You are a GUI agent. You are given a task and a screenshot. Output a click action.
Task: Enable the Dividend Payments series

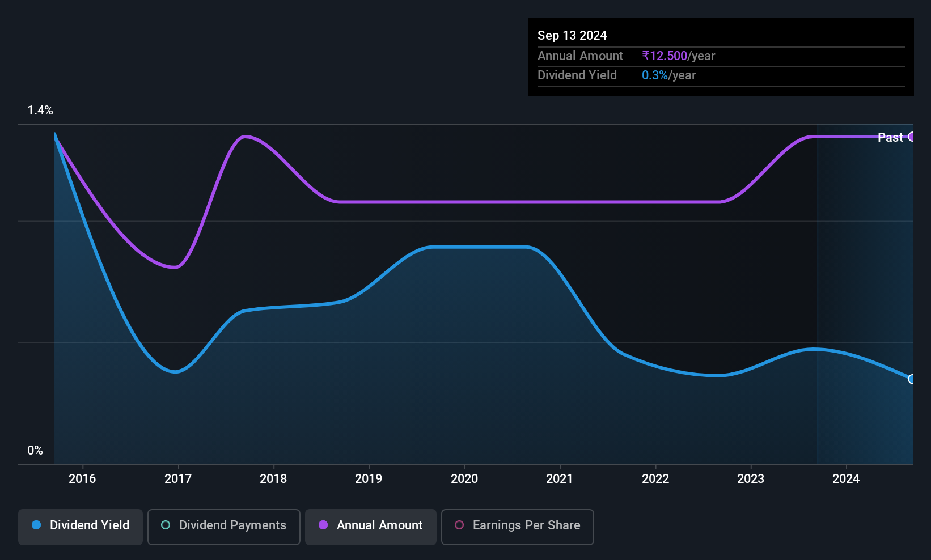tap(223, 527)
